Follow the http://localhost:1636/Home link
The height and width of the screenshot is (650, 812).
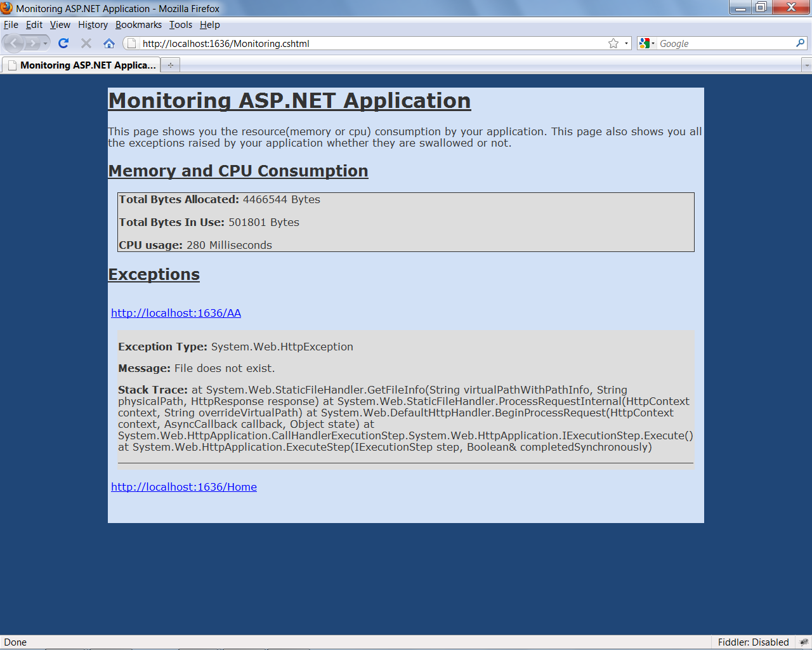(184, 487)
